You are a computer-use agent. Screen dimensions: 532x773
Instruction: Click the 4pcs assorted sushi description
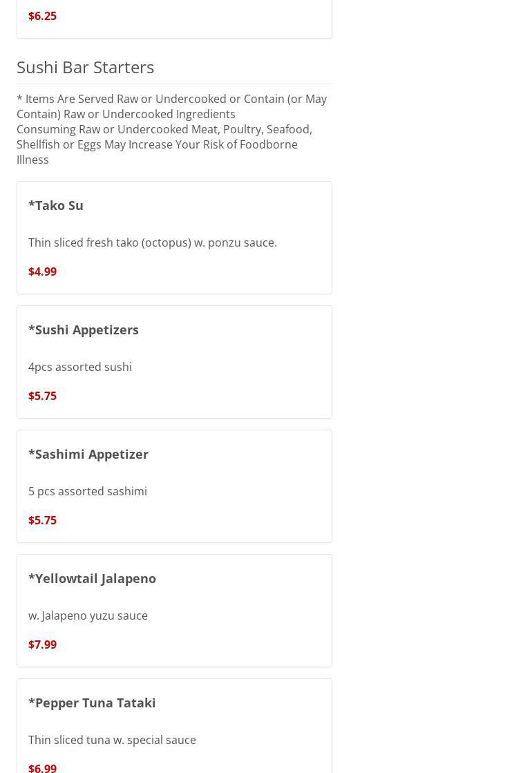tap(80, 367)
